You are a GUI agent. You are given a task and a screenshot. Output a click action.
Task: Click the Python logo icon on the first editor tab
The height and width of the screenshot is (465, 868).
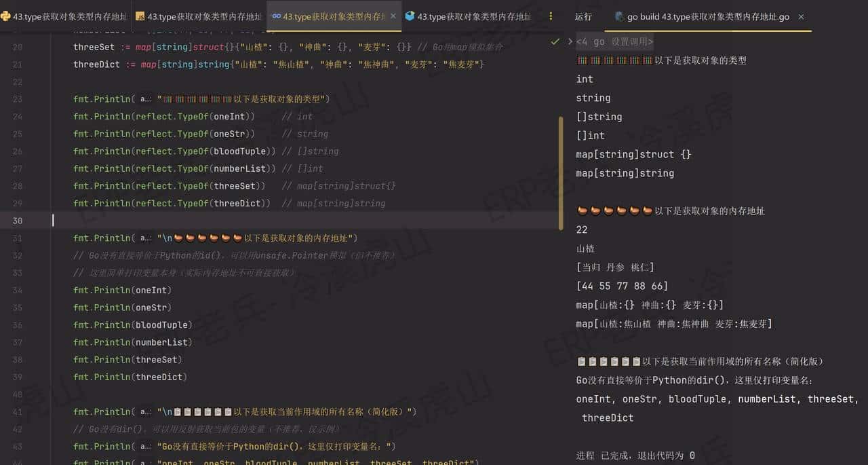point(6,16)
